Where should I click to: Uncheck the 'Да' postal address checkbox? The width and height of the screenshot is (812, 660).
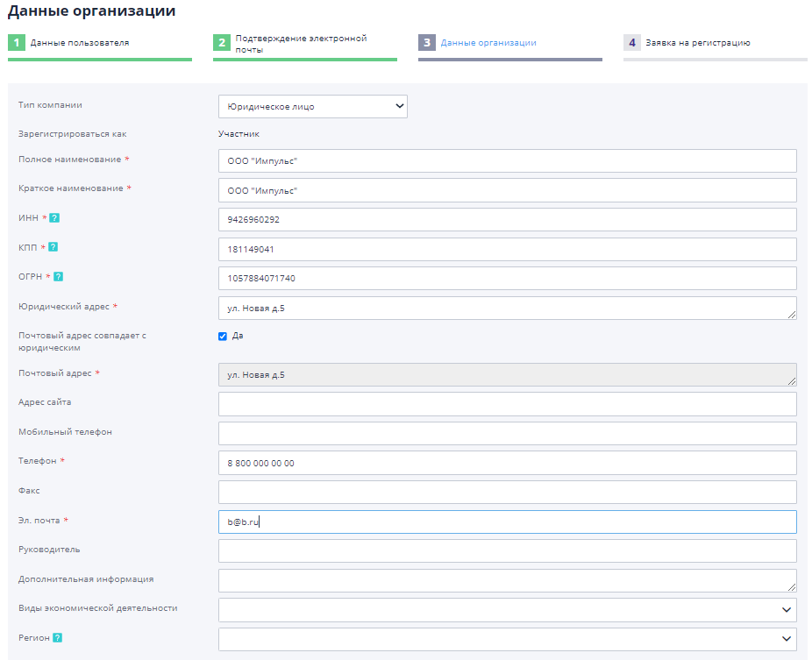coord(222,336)
